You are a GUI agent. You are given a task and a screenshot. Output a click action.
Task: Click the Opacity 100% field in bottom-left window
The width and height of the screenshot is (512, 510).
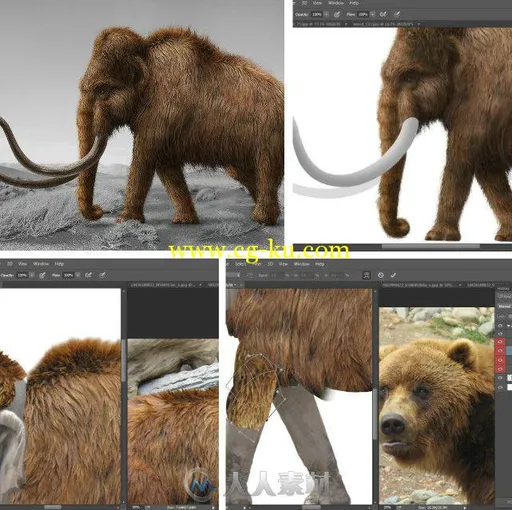pyautogui.click(x=22, y=275)
